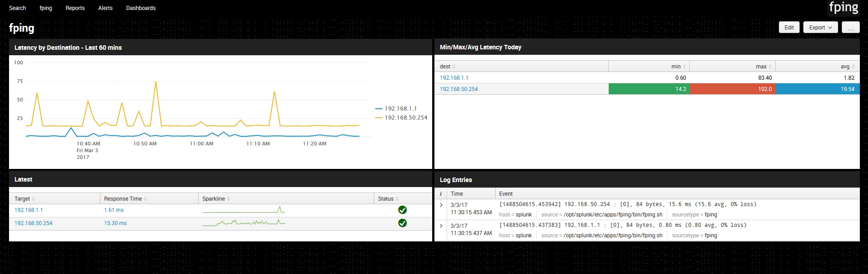Open the Reports menu
This screenshot has height=274, width=868.
point(75,8)
